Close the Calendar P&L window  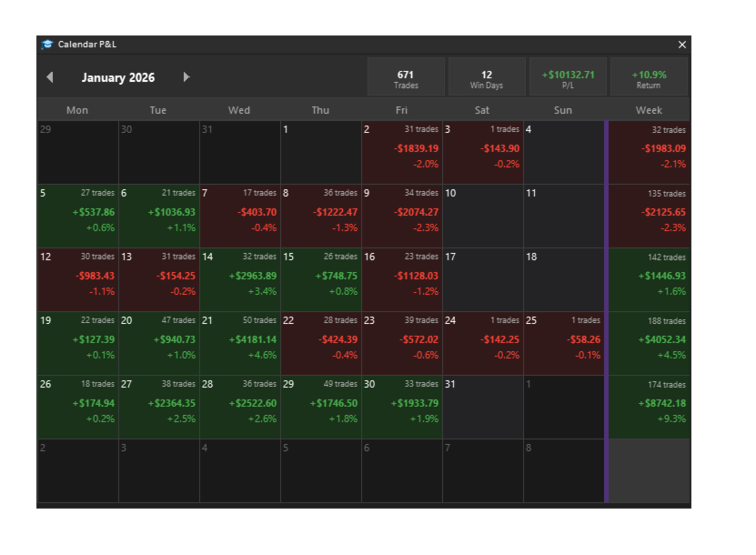pyautogui.click(x=682, y=45)
